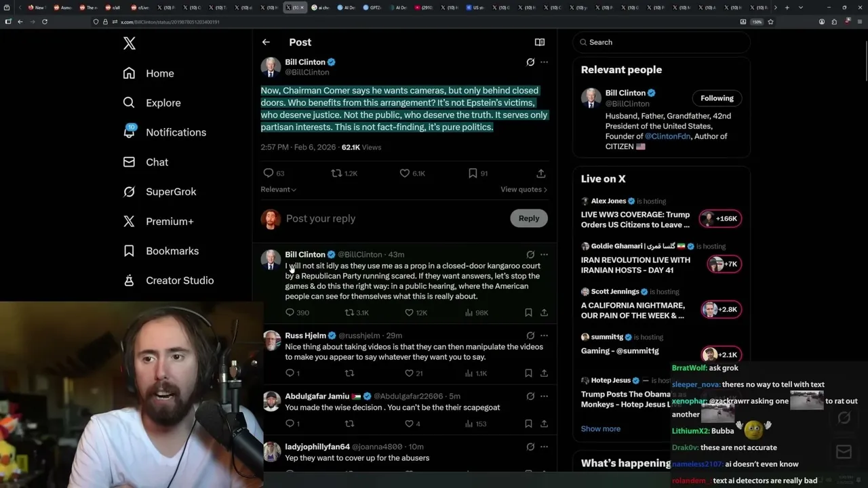The width and height of the screenshot is (868, 488).
Task: Click Show more under Live on X
Action: tap(601, 428)
